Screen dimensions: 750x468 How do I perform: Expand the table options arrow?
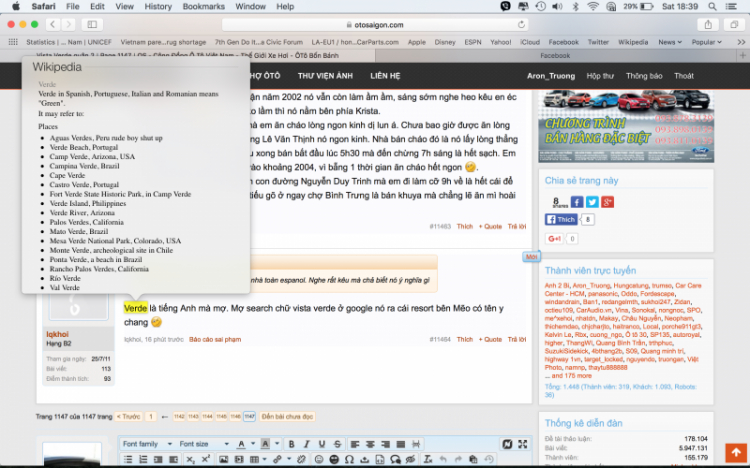click(x=264, y=459)
